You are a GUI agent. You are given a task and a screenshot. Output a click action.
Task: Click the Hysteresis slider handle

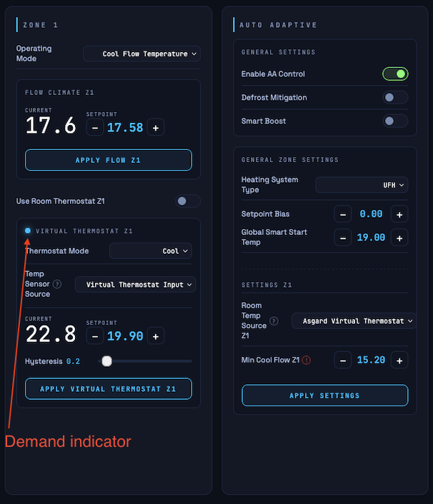(106, 361)
